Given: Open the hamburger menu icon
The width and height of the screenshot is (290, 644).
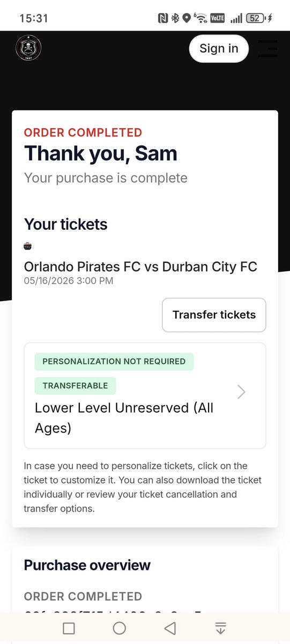Looking at the screenshot, I should [267, 48].
